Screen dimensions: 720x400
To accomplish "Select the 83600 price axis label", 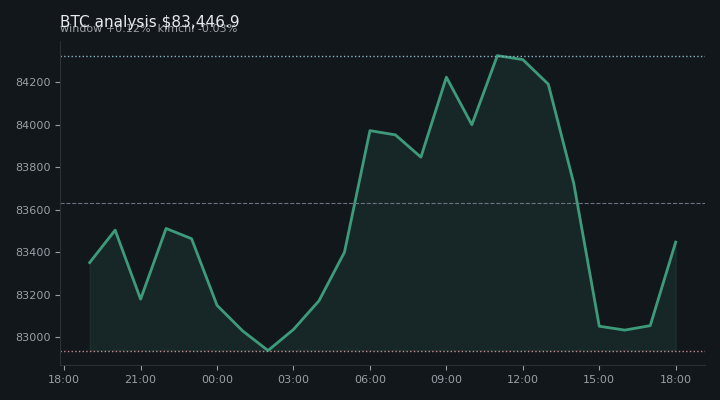I will point(33,210).
